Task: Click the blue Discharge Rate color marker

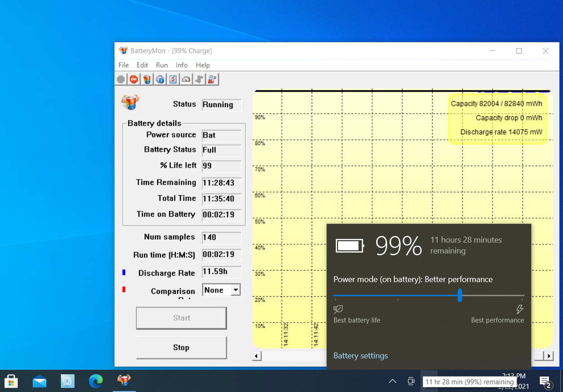Action: (x=124, y=273)
